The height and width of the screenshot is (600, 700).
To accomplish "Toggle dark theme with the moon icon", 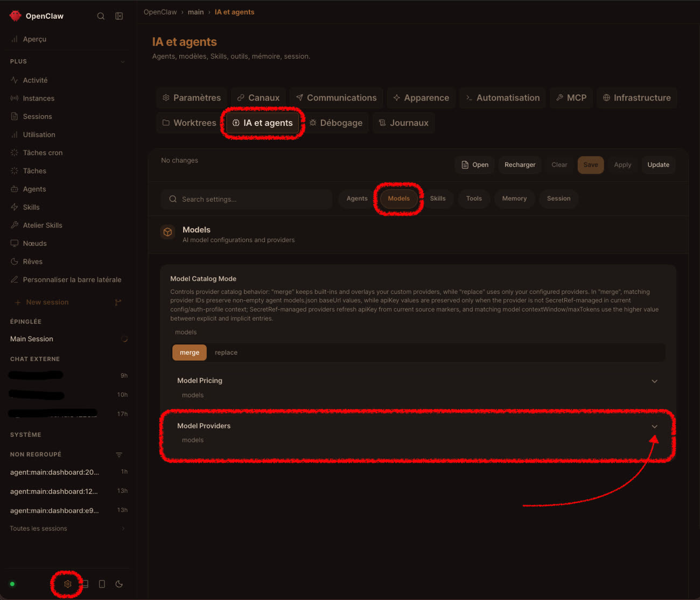I will point(119,584).
